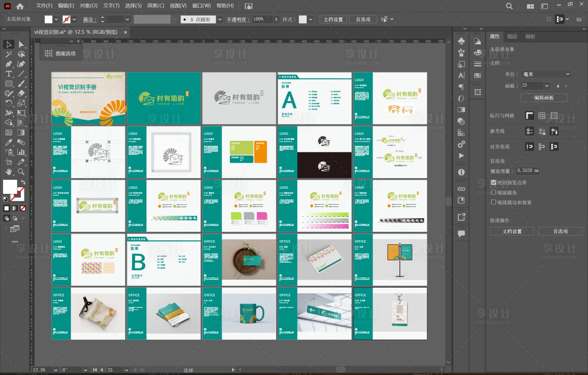588x375 pixels.
Task: Click 文档设置 under 快速操作
Action: (x=512, y=231)
